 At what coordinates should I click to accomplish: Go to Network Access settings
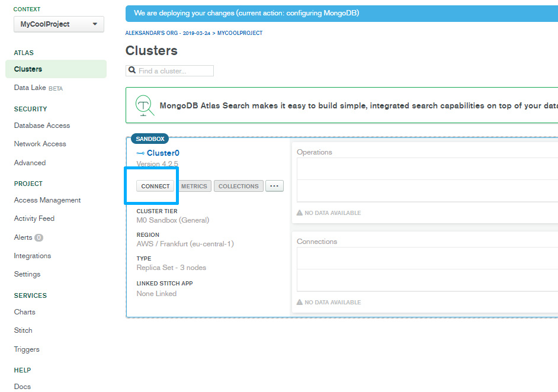click(40, 144)
